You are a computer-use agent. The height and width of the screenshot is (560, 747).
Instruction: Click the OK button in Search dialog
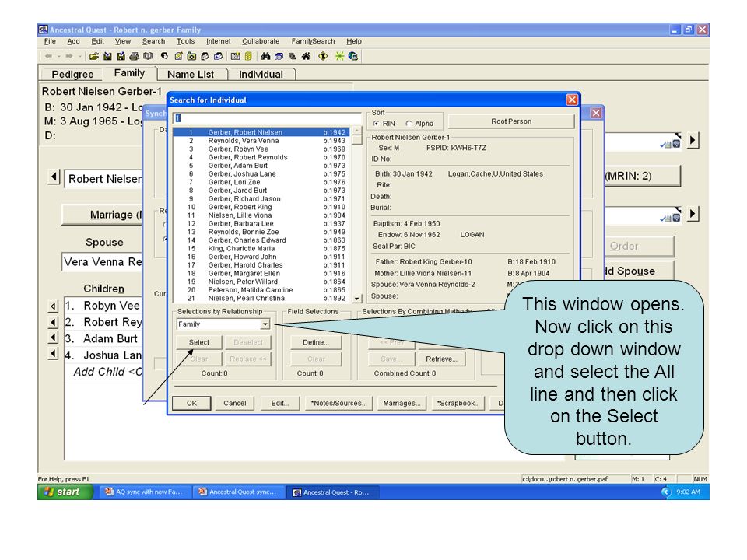[191, 403]
